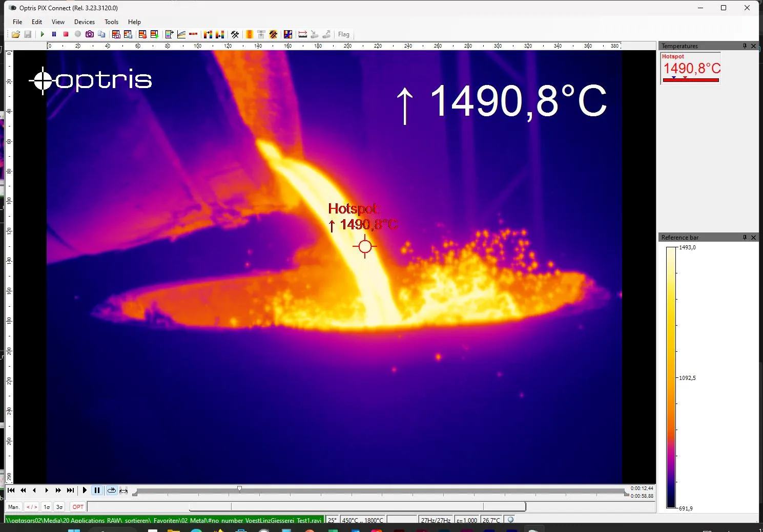Open configuration via hammer-wrench icon
Screen dimensions: 763x532
(x=235, y=34)
